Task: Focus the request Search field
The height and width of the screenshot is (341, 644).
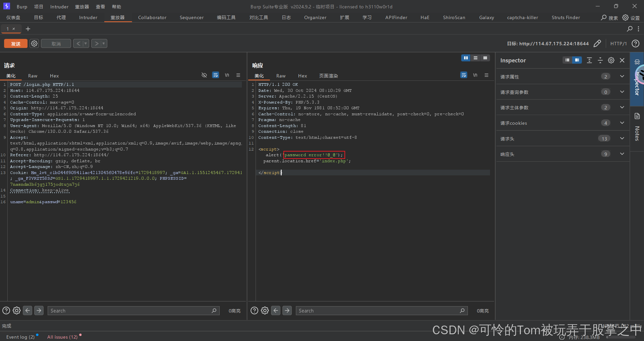Action: 133,310
